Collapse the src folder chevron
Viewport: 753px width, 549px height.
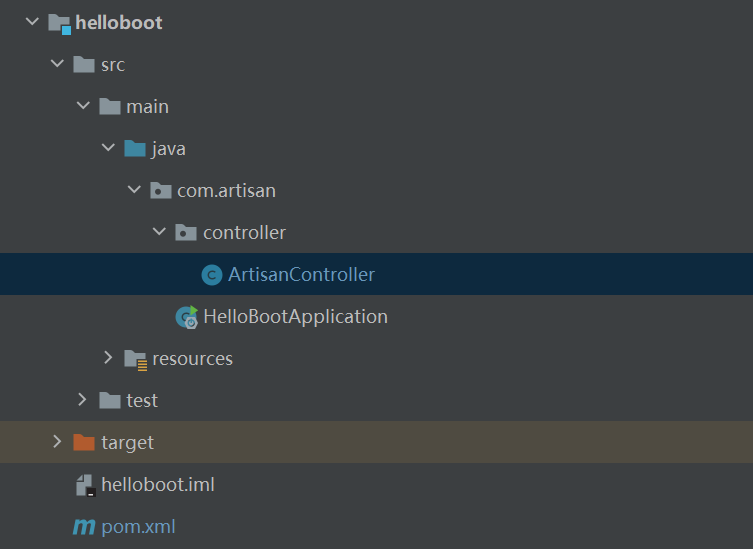[57, 64]
